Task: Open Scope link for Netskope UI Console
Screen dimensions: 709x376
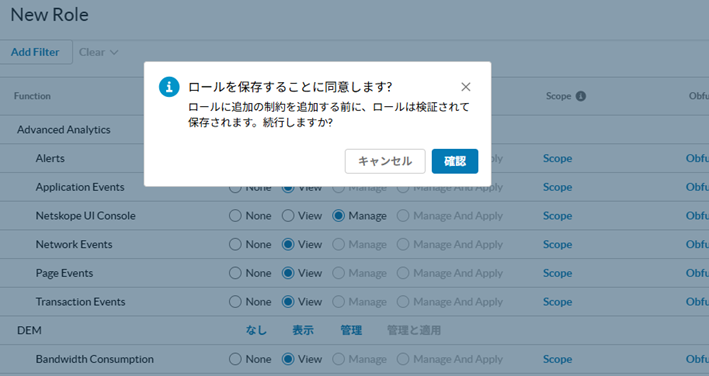Action: pos(558,216)
